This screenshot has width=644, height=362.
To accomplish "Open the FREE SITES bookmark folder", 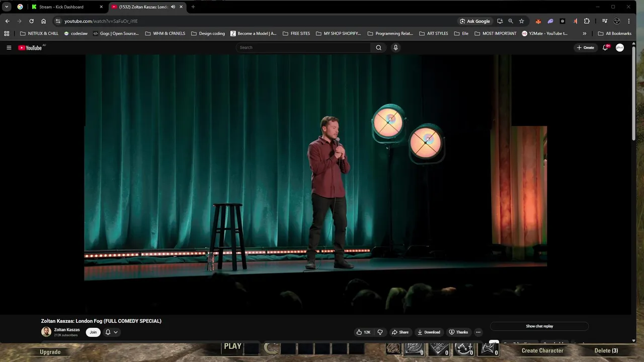I will (x=296, y=34).
